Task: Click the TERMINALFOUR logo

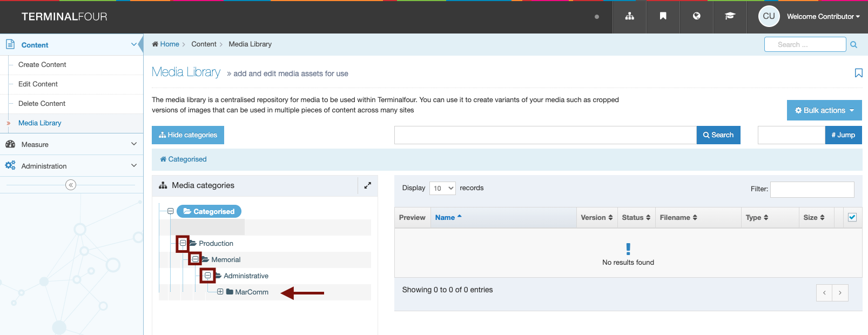Action: [x=64, y=17]
